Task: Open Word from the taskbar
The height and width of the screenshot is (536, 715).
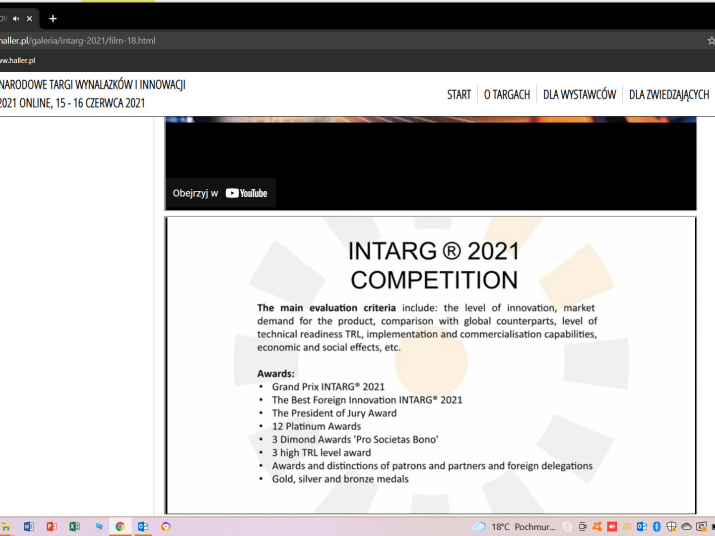Action: click(28, 526)
